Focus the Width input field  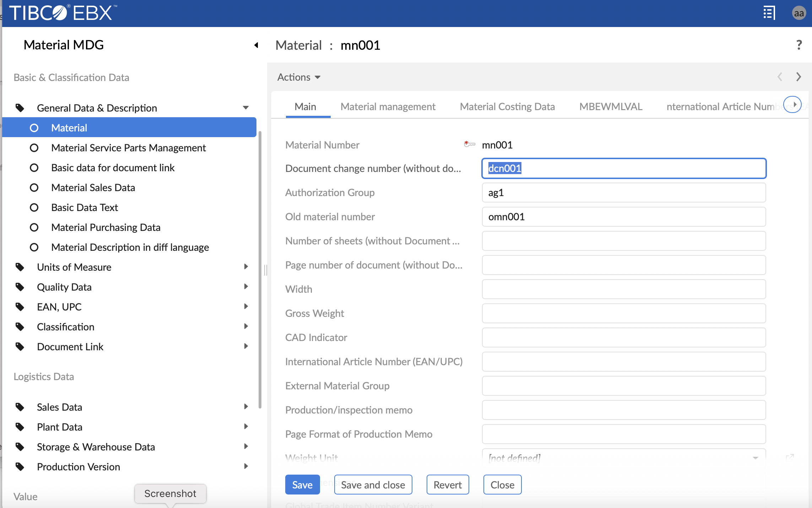pos(624,289)
